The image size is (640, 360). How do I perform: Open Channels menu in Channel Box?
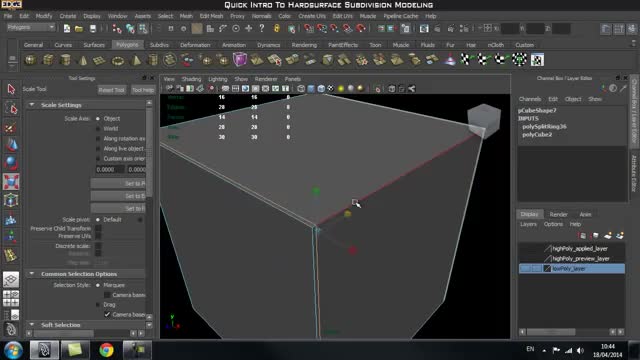[530, 99]
